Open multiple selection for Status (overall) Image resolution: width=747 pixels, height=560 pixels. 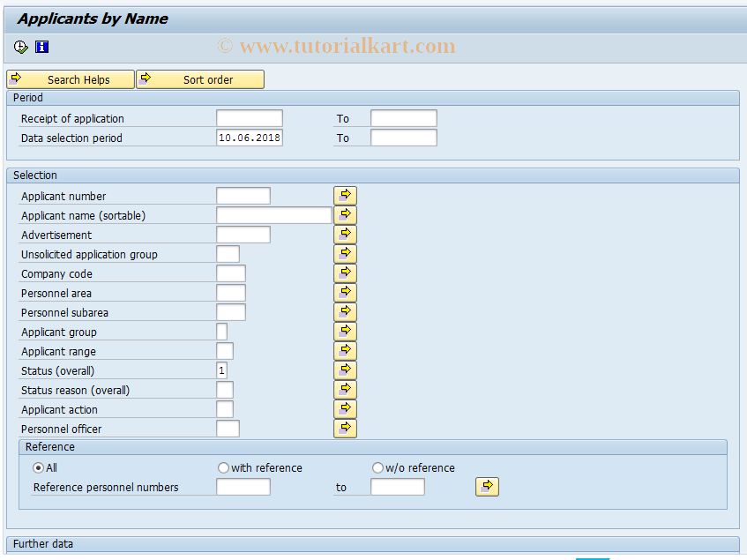click(x=346, y=370)
